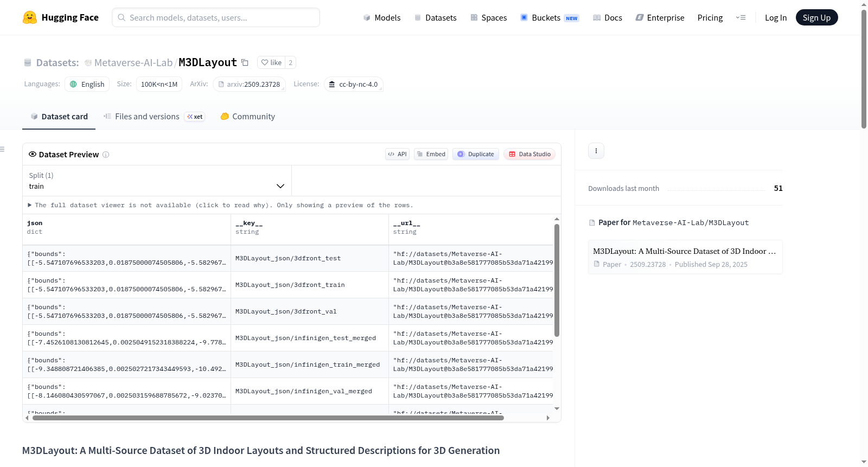Click the cc-by-nc-4.0 license tag
This screenshot has width=868, height=467.
(354, 84)
